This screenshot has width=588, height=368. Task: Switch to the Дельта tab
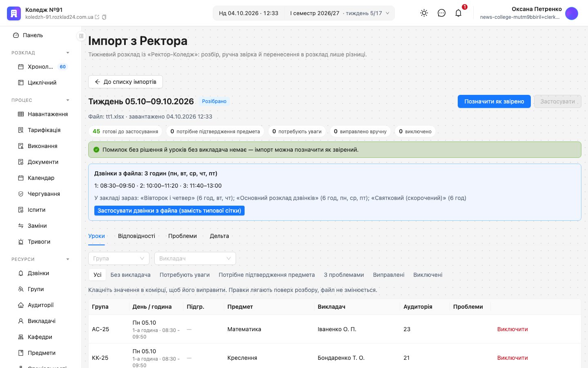(219, 236)
